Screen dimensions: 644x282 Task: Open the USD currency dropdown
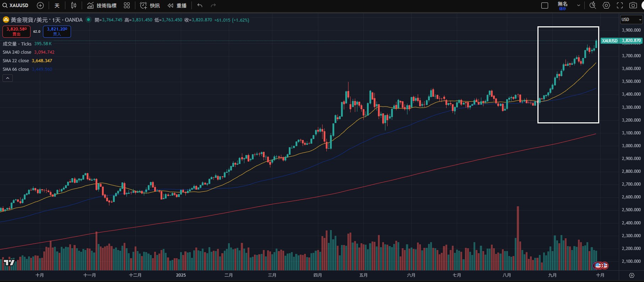[x=631, y=20]
